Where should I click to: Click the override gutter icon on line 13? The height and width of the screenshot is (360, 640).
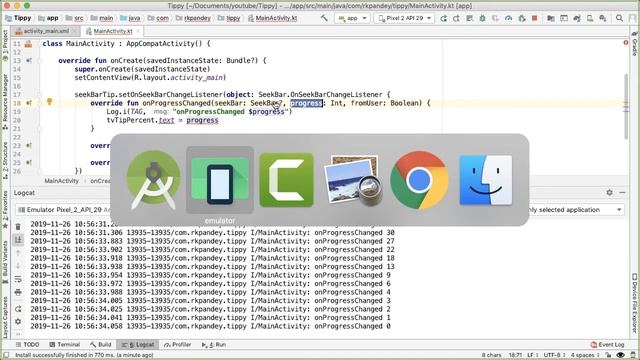pos(29,60)
